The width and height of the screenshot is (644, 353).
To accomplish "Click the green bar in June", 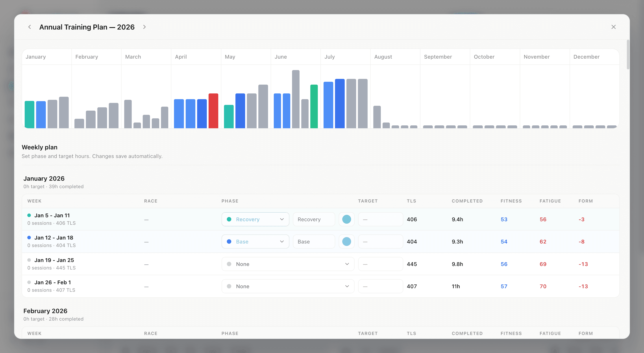I will (x=314, y=106).
